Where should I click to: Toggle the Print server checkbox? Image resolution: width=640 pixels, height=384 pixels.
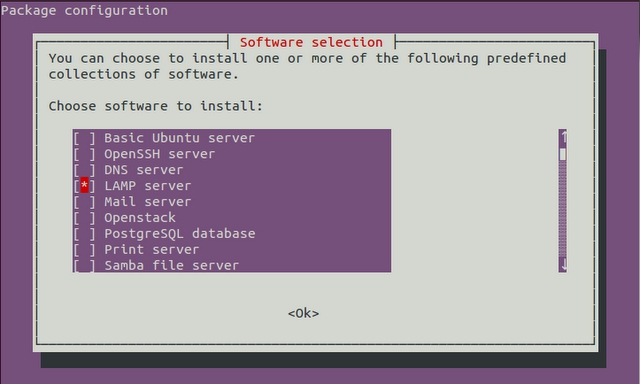[84, 249]
